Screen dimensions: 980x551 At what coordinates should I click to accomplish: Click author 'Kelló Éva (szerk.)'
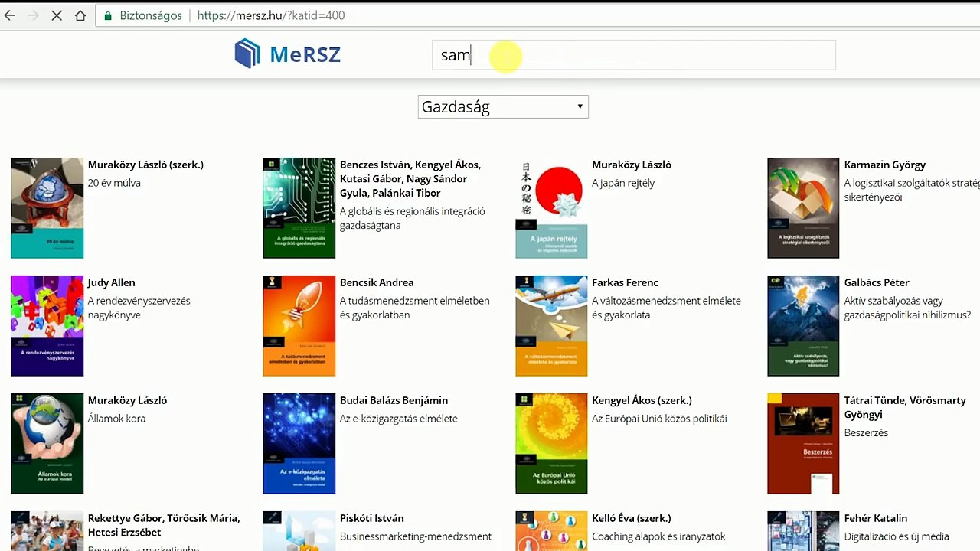coord(632,518)
